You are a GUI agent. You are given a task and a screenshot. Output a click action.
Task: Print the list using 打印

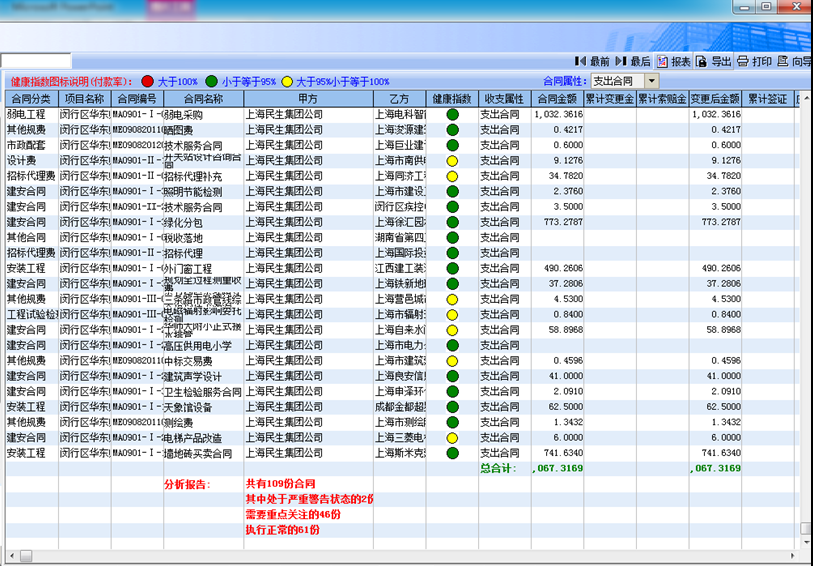(754, 62)
